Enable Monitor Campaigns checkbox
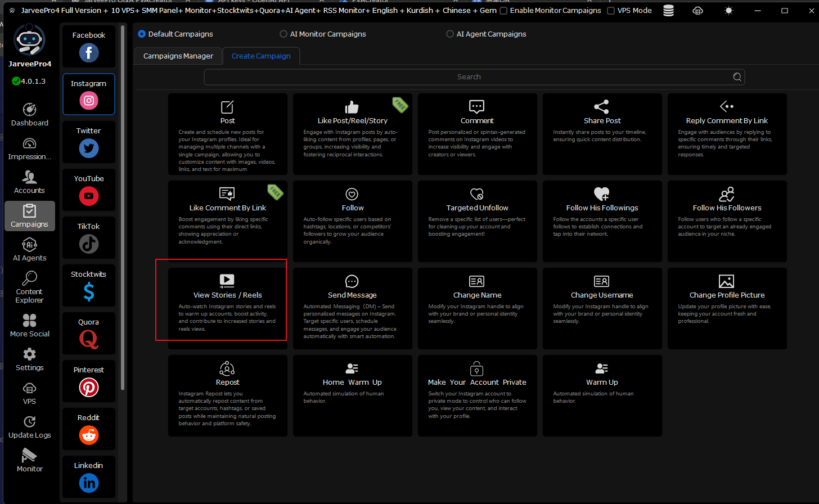The height and width of the screenshot is (504, 819). click(x=503, y=11)
